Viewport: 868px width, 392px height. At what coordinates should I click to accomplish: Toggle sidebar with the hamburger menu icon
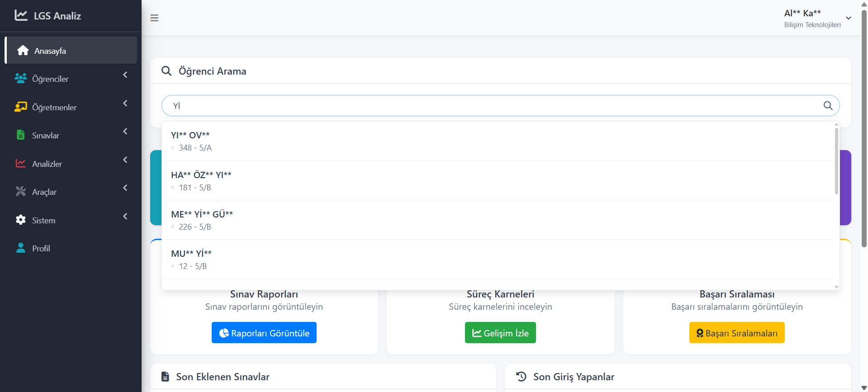tap(154, 18)
